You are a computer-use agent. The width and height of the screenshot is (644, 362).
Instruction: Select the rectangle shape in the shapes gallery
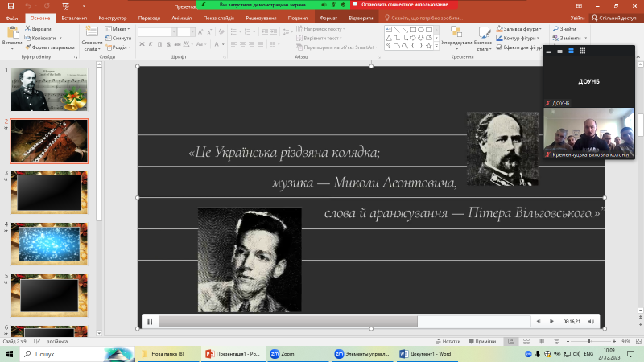(x=413, y=30)
